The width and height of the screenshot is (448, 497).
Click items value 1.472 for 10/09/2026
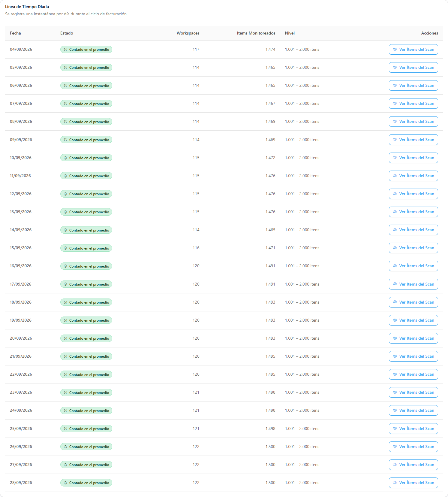coord(270,158)
